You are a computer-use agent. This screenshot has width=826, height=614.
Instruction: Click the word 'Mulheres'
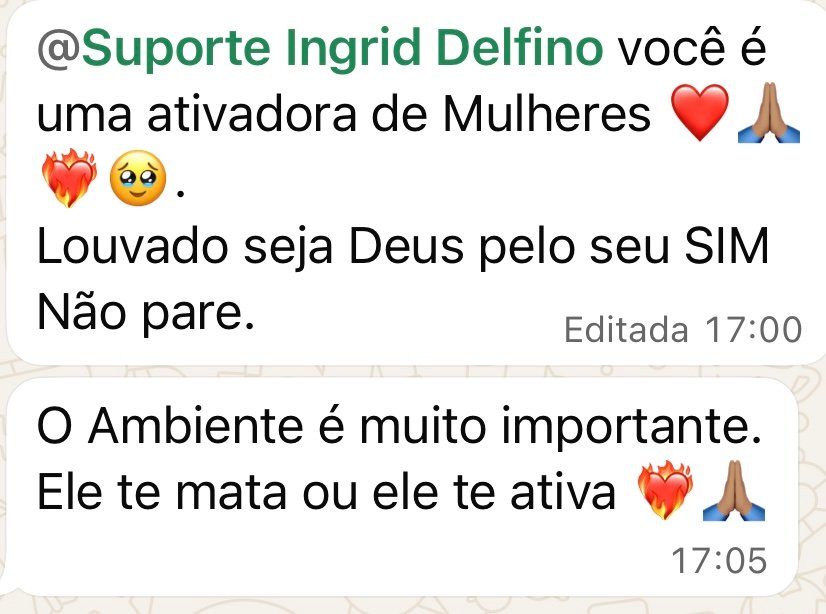547,113
